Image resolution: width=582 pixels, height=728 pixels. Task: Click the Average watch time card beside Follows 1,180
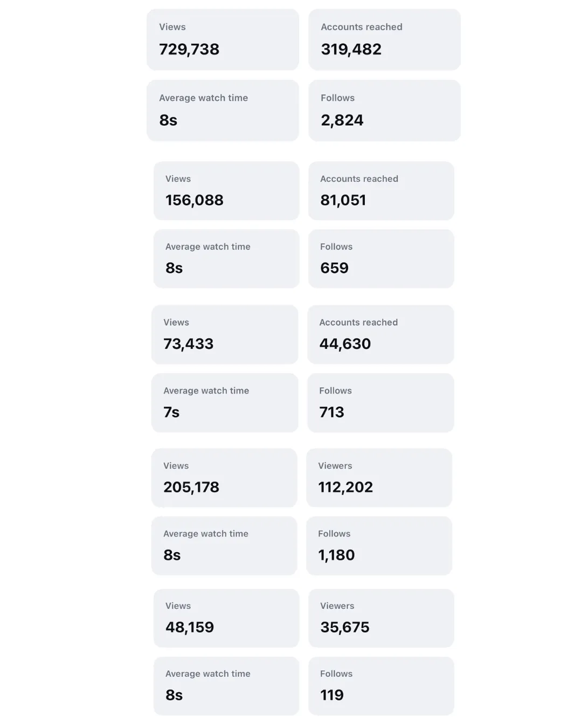click(x=224, y=546)
